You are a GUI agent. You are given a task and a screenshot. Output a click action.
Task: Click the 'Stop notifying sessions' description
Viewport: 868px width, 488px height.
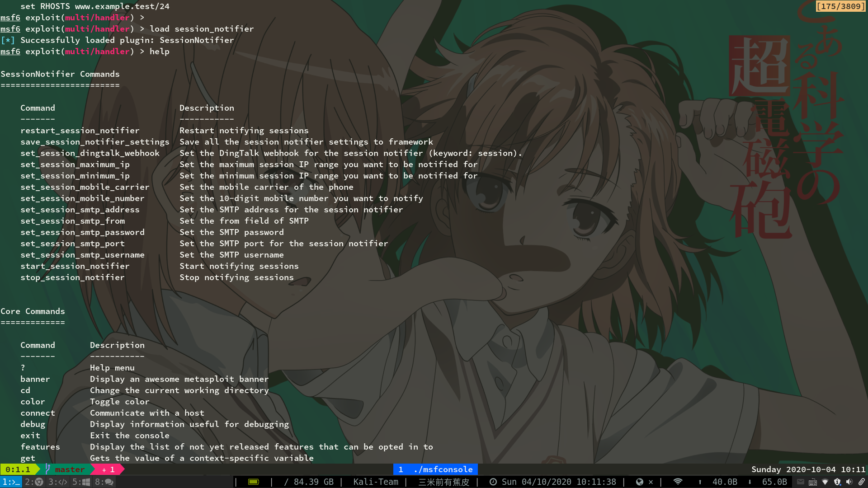click(x=236, y=277)
